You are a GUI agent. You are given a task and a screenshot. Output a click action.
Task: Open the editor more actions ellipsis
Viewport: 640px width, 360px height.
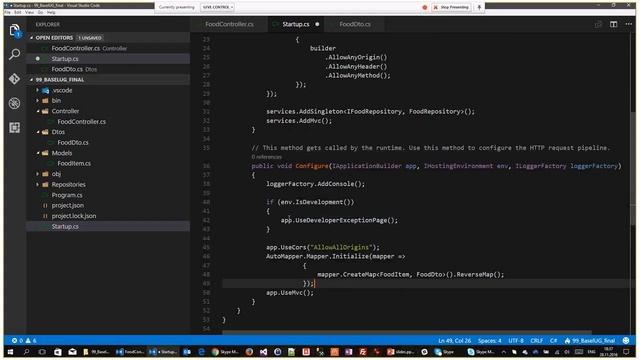629,24
